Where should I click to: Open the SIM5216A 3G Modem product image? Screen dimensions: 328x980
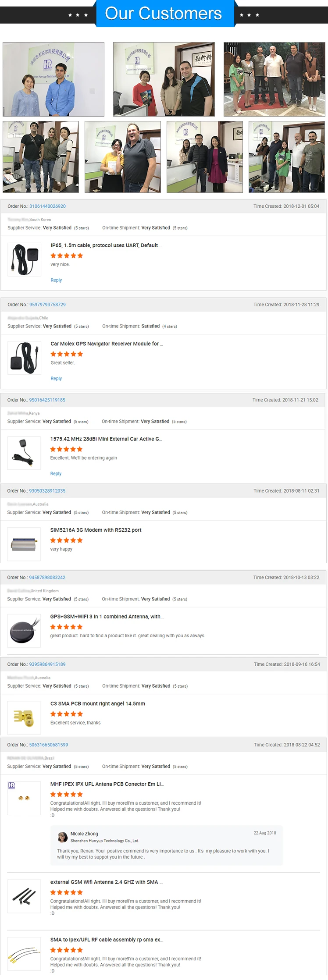[25, 544]
